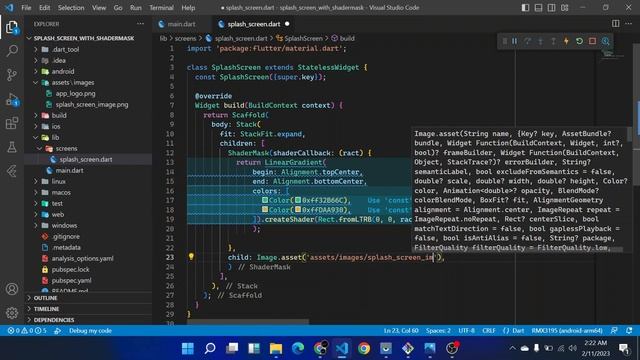Click the Spaces: 2 indentation setting
Image resolution: width=640 pixels, height=360 pixels.
click(x=438, y=331)
